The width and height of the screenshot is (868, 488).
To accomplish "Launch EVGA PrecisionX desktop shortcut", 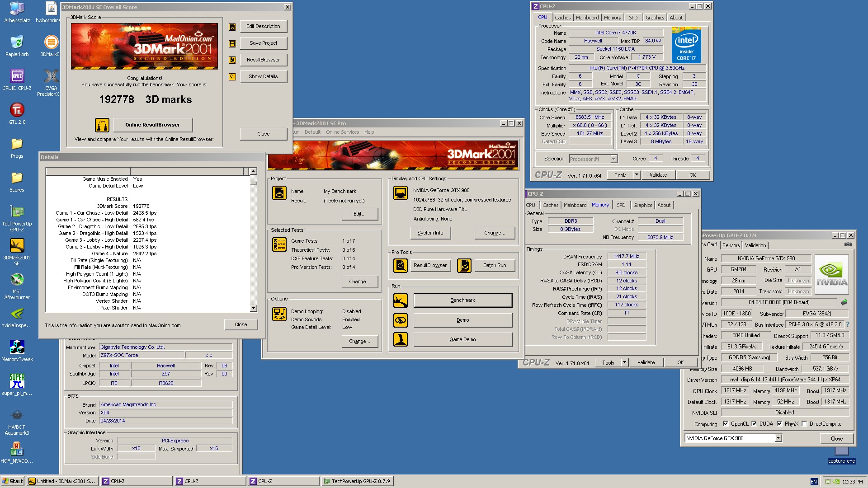I will point(48,83).
